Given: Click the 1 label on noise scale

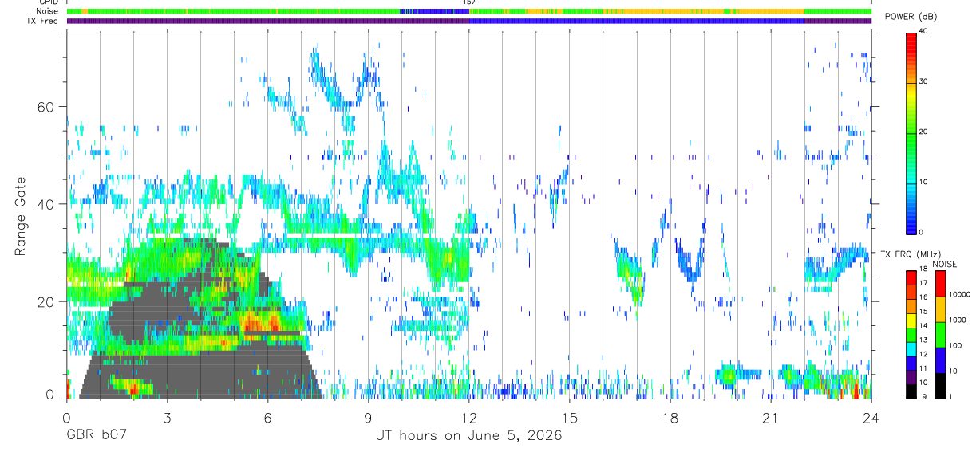Looking at the screenshot, I should 950,396.
